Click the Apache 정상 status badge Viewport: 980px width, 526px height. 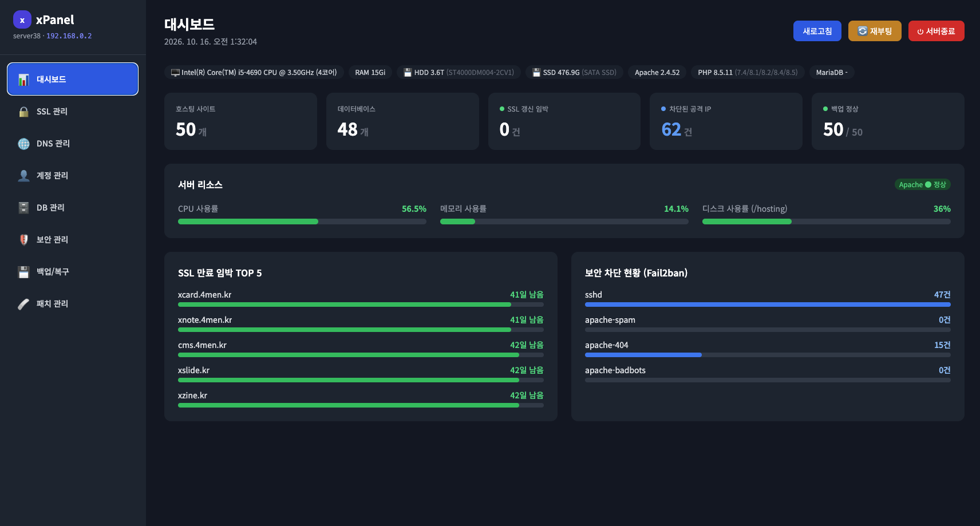point(922,184)
